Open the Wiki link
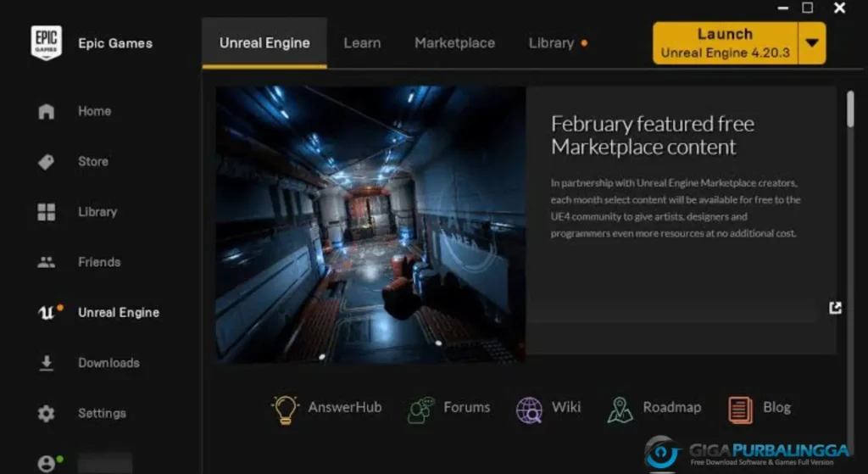This screenshot has height=474, width=868. coord(566,408)
